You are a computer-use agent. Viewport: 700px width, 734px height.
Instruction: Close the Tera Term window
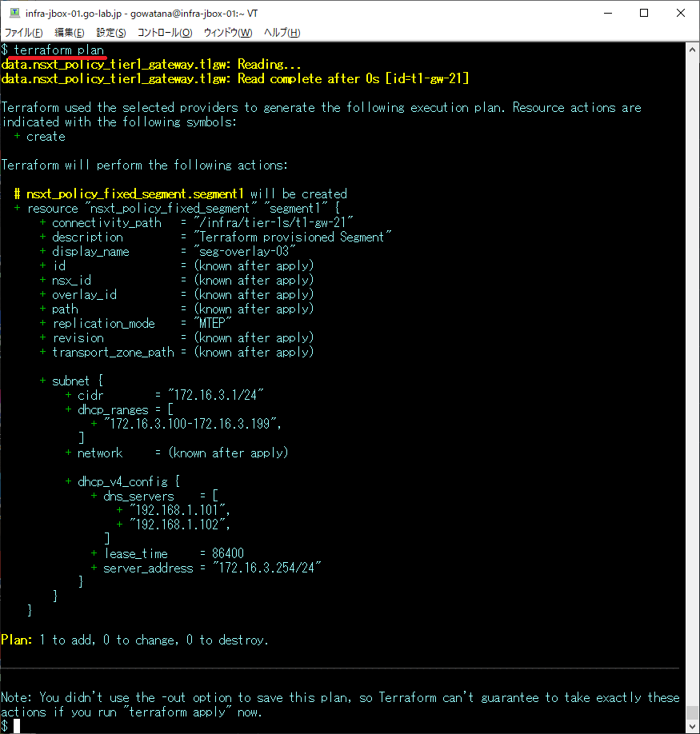click(681, 13)
